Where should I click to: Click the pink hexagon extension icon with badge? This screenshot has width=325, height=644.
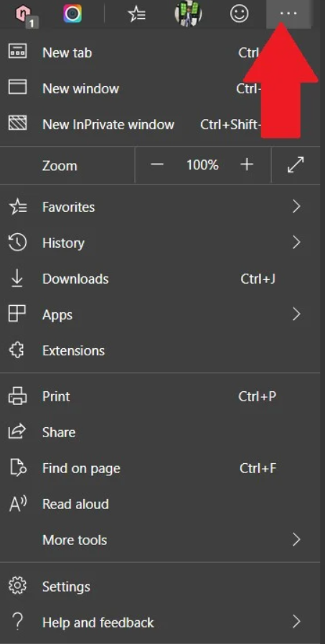point(26,15)
